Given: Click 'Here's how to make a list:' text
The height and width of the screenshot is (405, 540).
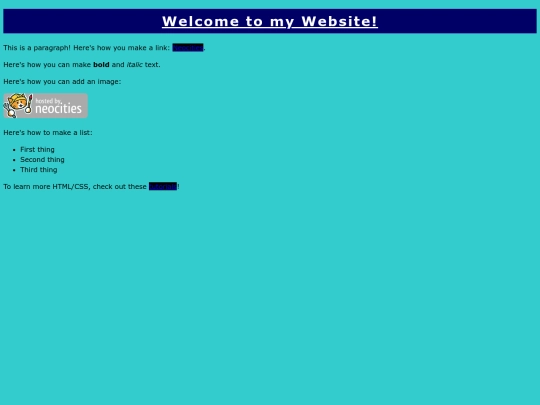Looking at the screenshot, I should (48, 133).
